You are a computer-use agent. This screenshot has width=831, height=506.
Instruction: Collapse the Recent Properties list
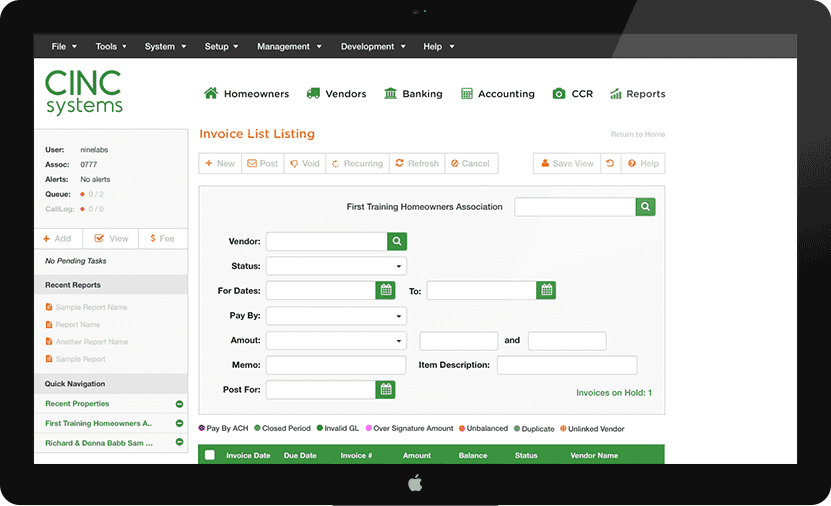pyautogui.click(x=179, y=404)
